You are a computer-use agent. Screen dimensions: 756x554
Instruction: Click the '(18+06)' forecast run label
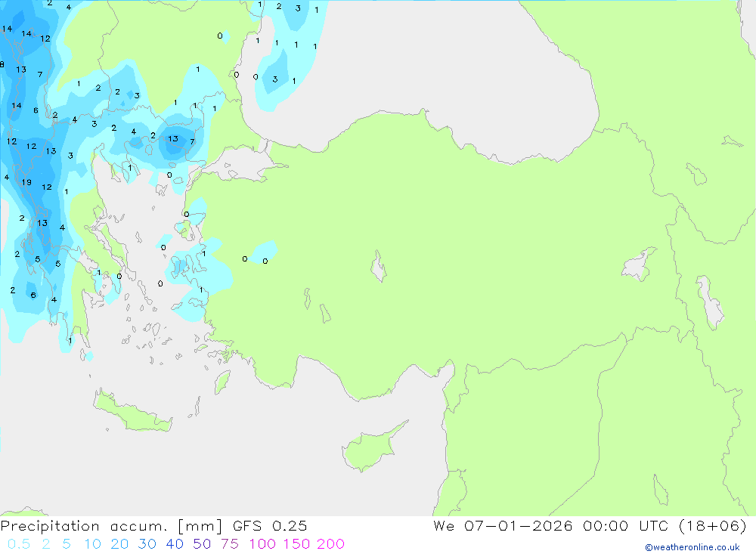(x=713, y=525)
